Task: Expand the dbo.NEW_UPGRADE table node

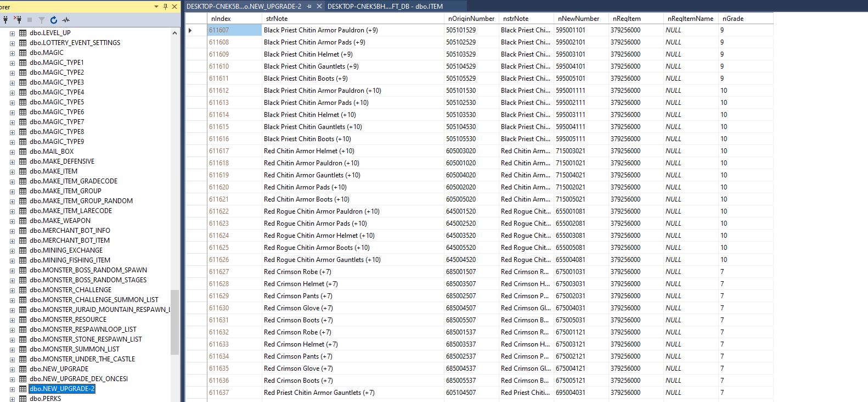Action: pos(12,369)
